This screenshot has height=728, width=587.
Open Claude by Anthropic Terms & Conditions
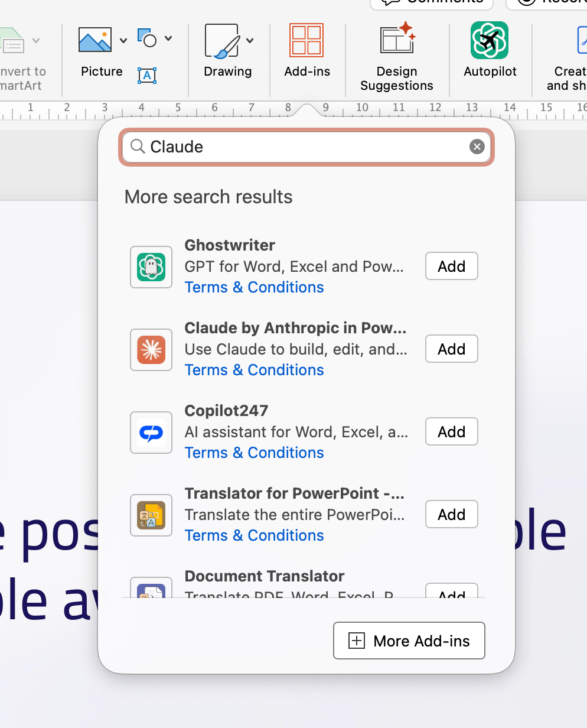click(255, 370)
